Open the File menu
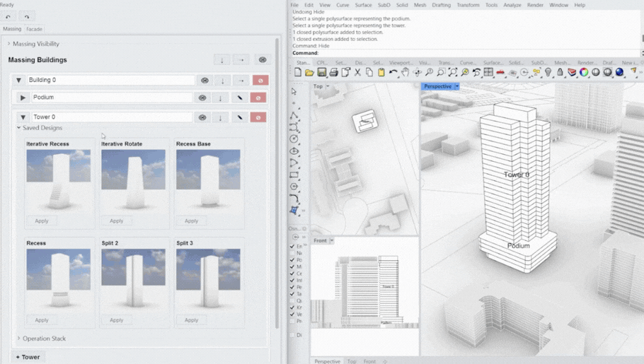This screenshot has height=364, width=644. 294,5
